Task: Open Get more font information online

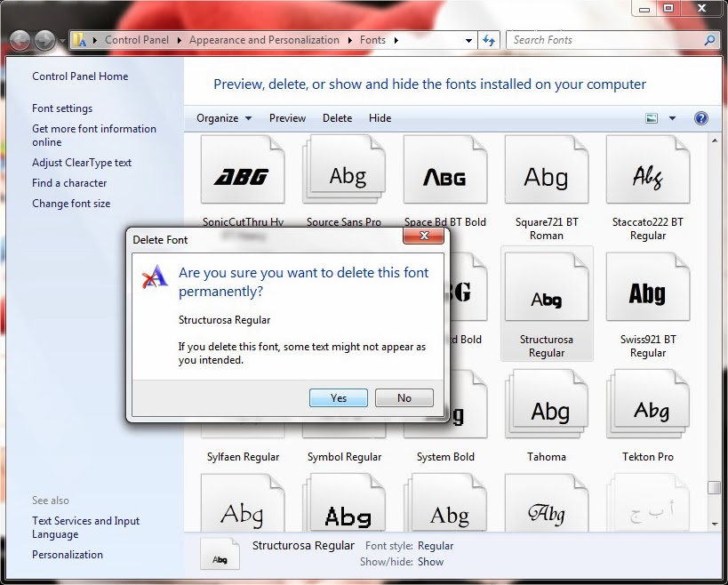Action: coord(94,135)
